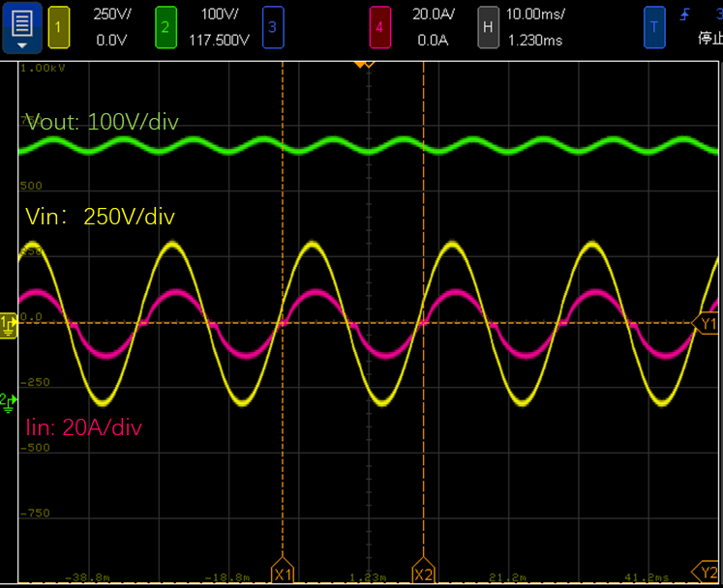
Task: Click channel 1 ground level indicator
Action: [x=8, y=323]
